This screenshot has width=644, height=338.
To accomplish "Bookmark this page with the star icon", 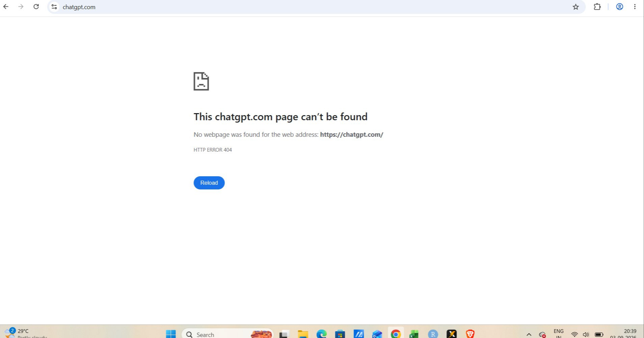I will click(576, 7).
